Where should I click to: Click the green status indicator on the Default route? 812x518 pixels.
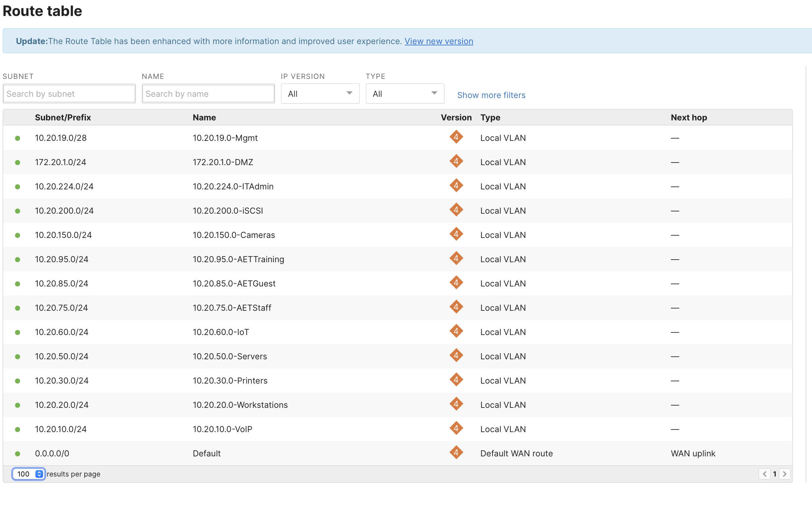click(x=18, y=453)
